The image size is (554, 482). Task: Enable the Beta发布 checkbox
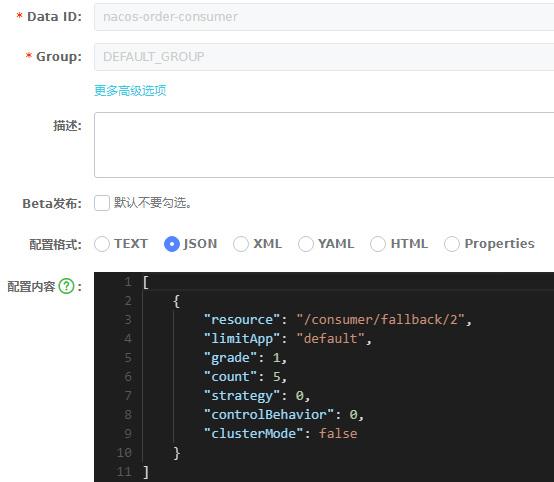[102, 203]
